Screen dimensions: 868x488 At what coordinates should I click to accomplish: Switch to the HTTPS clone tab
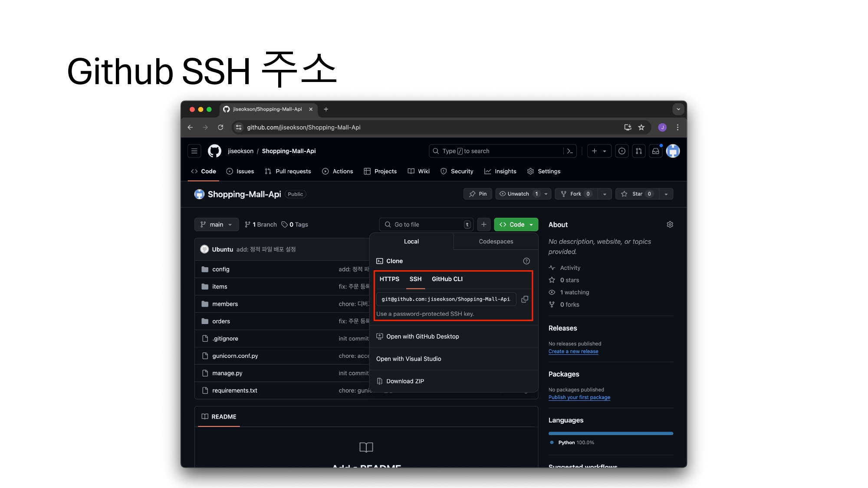(x=389, y=279)
